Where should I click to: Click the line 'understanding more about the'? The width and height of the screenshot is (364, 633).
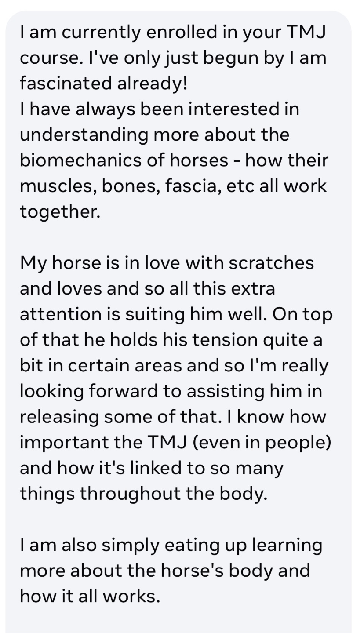[155, 135]
